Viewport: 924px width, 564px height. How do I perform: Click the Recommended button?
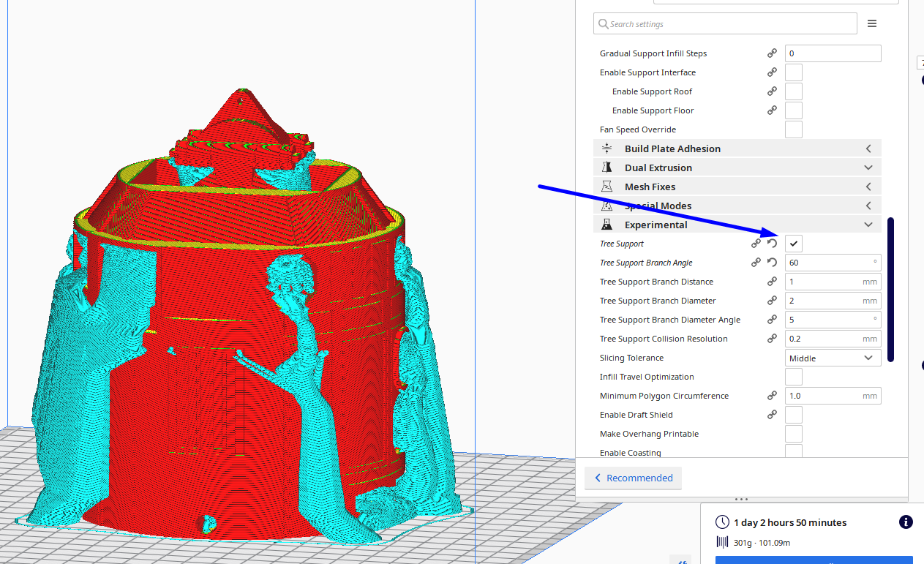[x=633, y=478]
